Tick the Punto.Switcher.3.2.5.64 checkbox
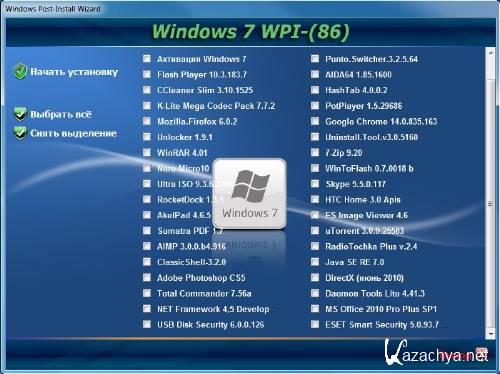 (315, 59)
